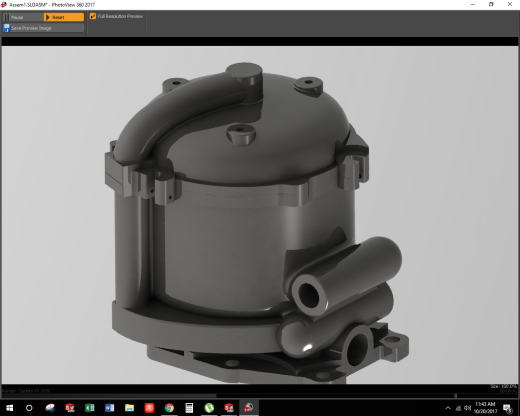The height and width of the screenshot is (416, 520).
Task: Open Excel from the taskbar
Action: pyautogui.click(x=89, y=408)
